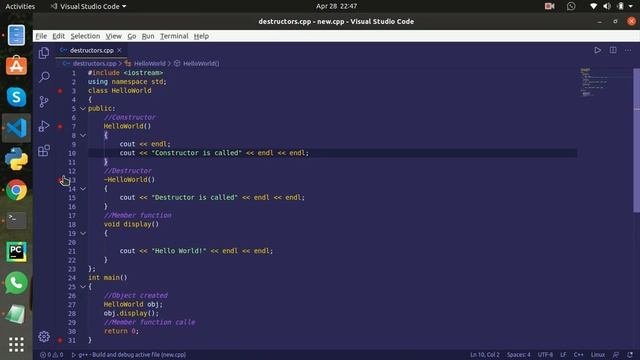
Task: Change line ending via LF item
Action: (563, 355)
